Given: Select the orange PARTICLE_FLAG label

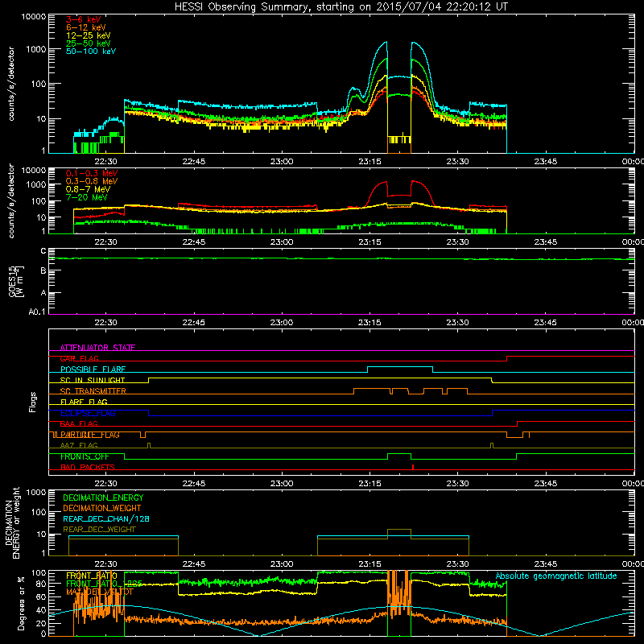Looking at the screenshot, I should click(90, 435).
